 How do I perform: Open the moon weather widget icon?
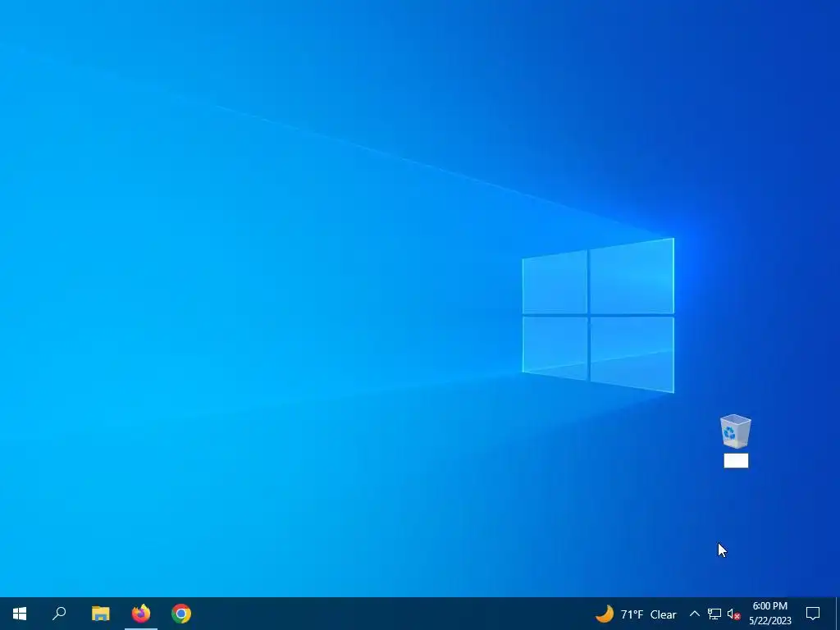[x=605, y=614]
